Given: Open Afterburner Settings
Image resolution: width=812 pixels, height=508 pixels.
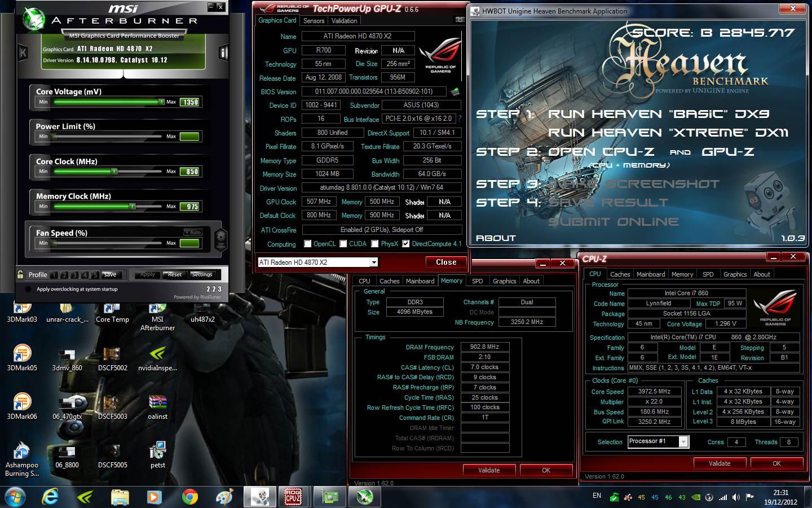Looking at the screenshot, I should 202,274.
